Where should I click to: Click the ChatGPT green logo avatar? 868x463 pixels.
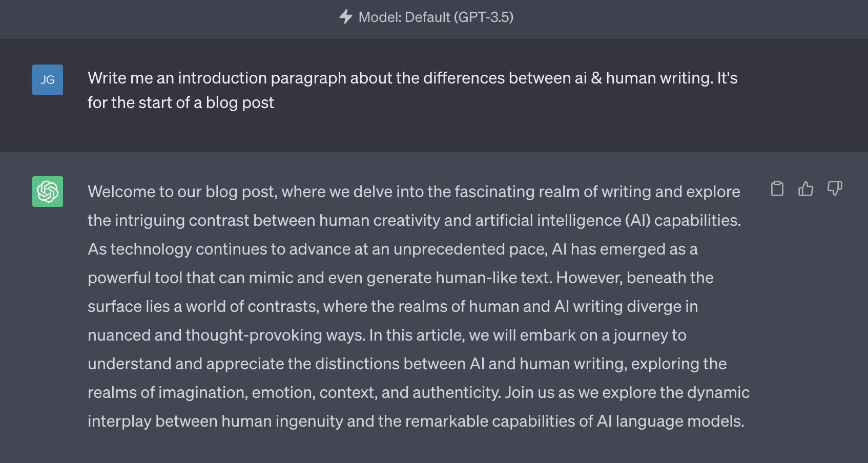47,192
